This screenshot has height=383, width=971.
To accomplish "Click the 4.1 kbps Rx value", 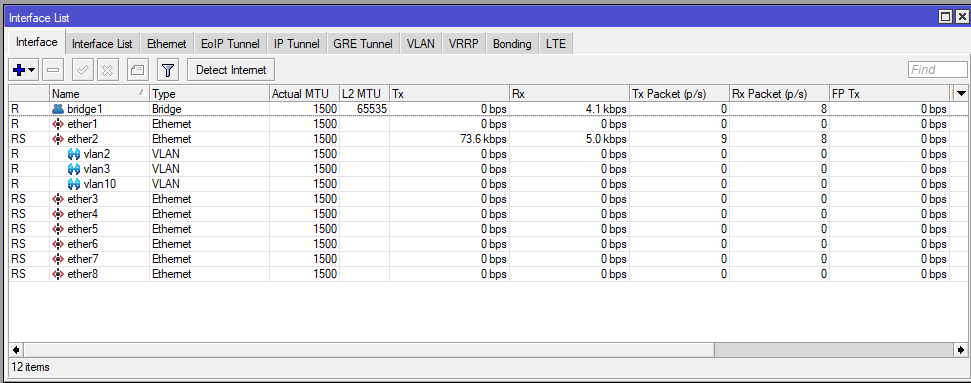I will [x=606, y=109].
